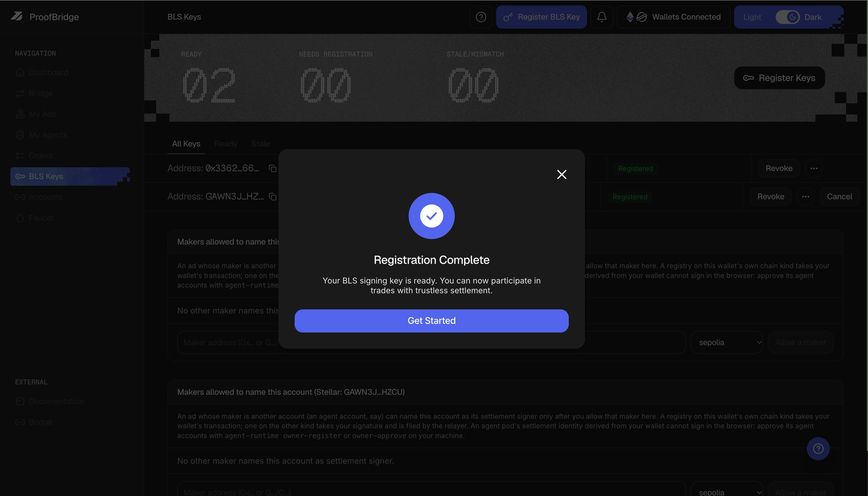Click the Stellar section Maker address input
This screenshot has height=496, width=868.
click(x=431, y=489)
